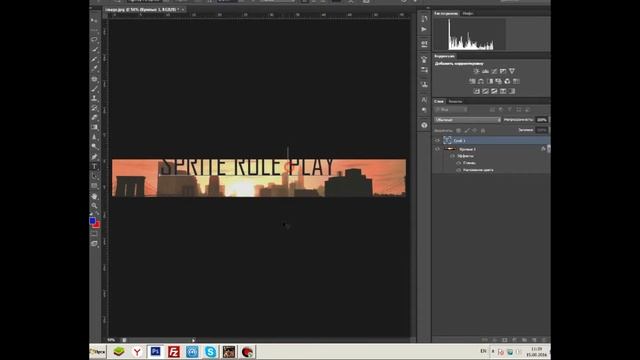Hide the Кривые 1 layer
Screen dimensions: 640x360
(437, 149)
